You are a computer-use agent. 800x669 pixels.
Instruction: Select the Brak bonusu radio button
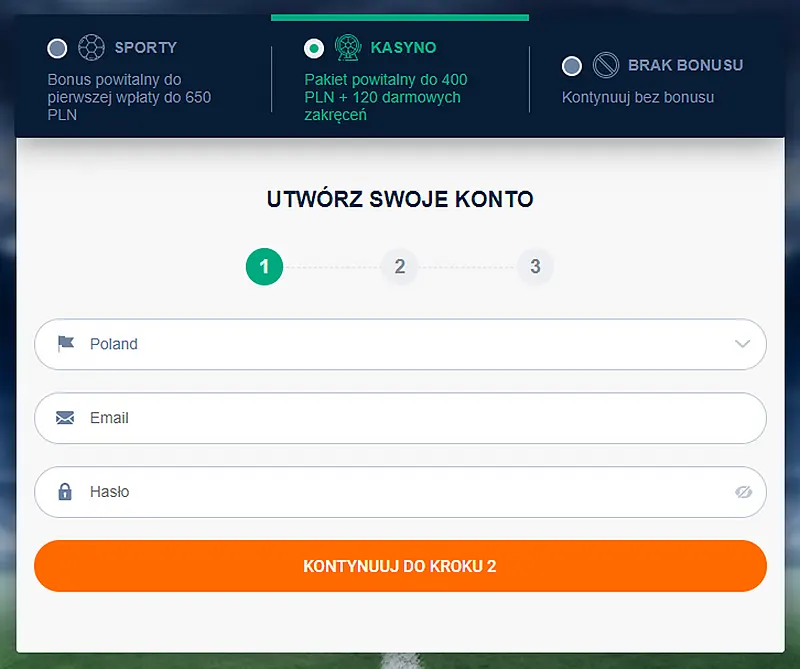571,66
